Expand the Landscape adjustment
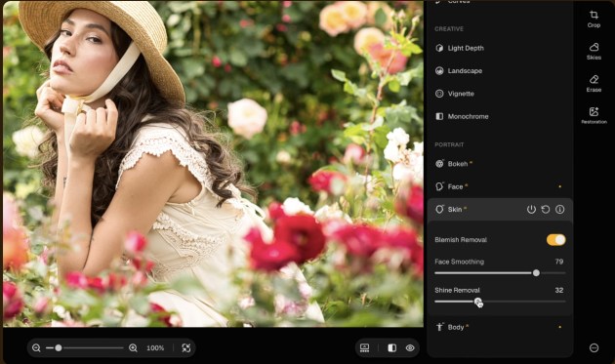The height and width of the screenshot is (364, 615). click(499, 71)
